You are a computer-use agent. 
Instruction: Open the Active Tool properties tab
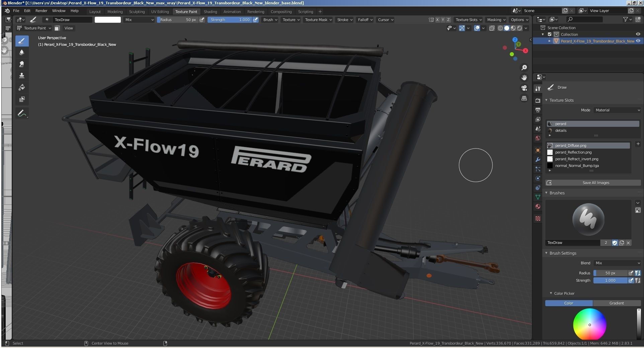[538, 89]
